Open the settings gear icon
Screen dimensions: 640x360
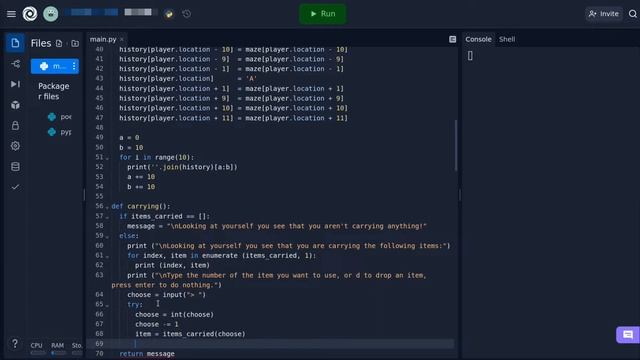point(15,146)
